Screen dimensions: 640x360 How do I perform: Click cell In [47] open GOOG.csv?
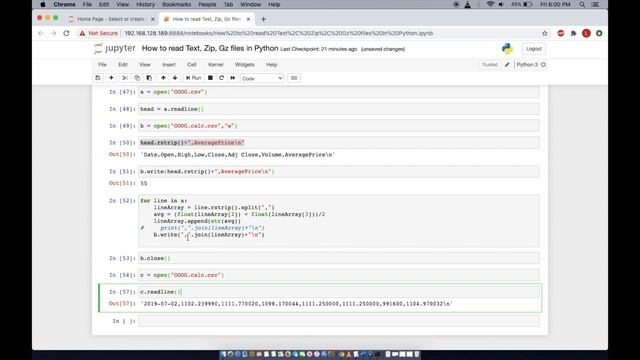pyautogui.click(x=339, y=92)
